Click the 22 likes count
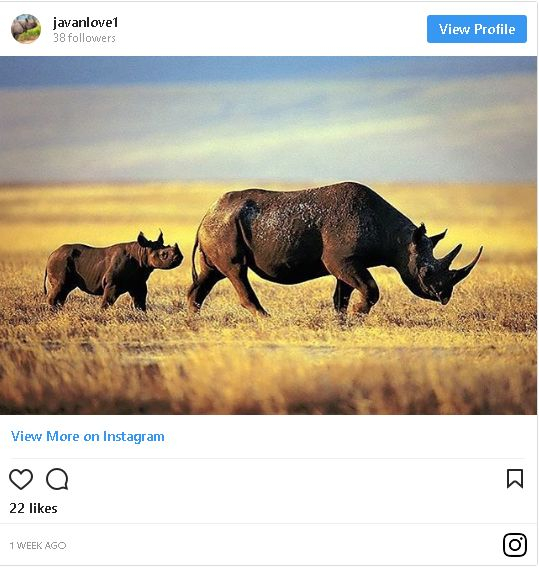The height and width of the screenshot is (570, 539). (33, 508)
